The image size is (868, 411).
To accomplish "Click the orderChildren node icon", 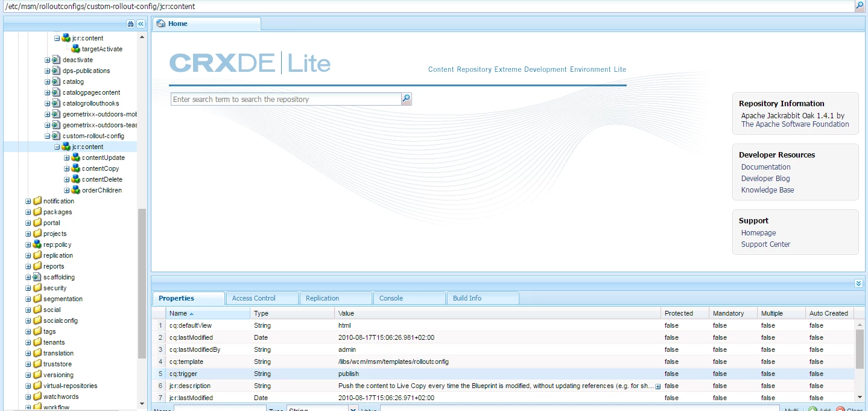I will tap(75, 190).
